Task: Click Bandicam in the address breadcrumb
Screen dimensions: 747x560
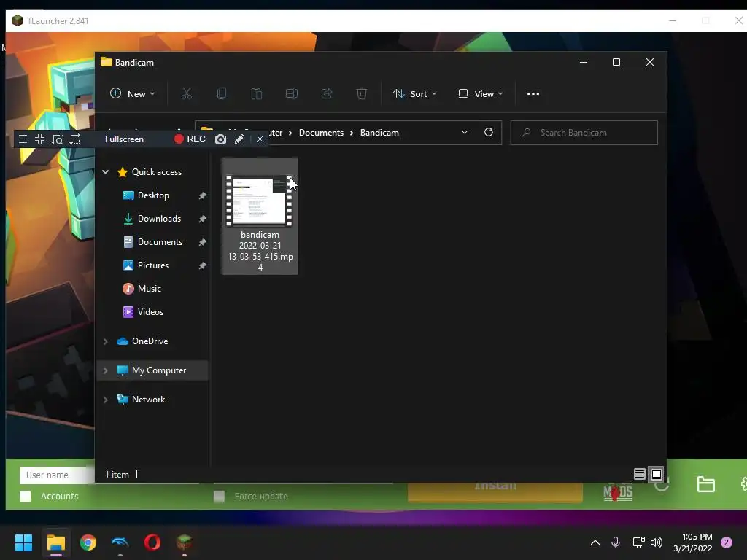Action: coord(379,133)
